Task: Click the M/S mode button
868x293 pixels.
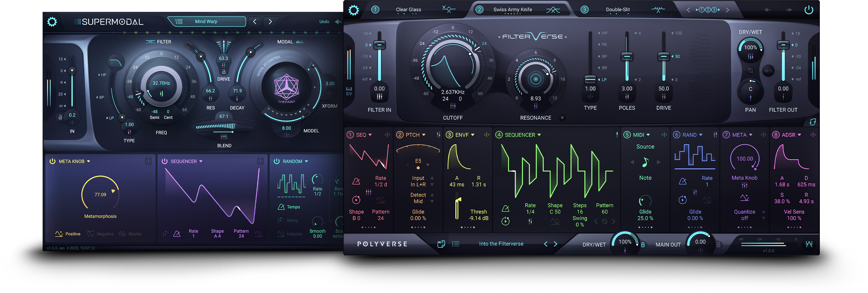Action: 768,71
